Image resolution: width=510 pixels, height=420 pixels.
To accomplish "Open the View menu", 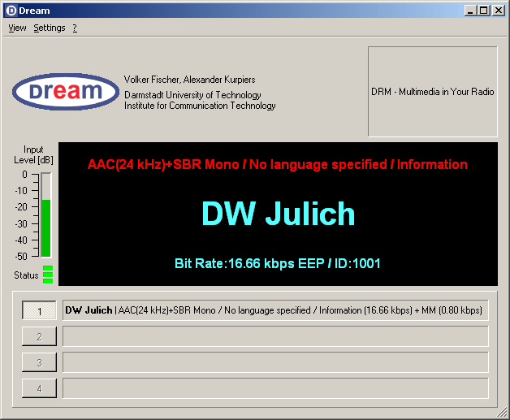I will click(x=17, y=28).
